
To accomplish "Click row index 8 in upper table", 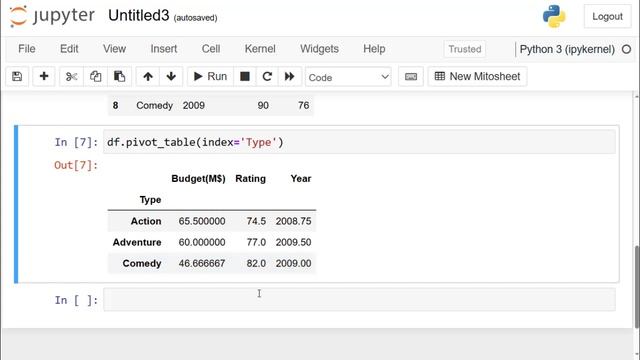I will click(116, 105).
